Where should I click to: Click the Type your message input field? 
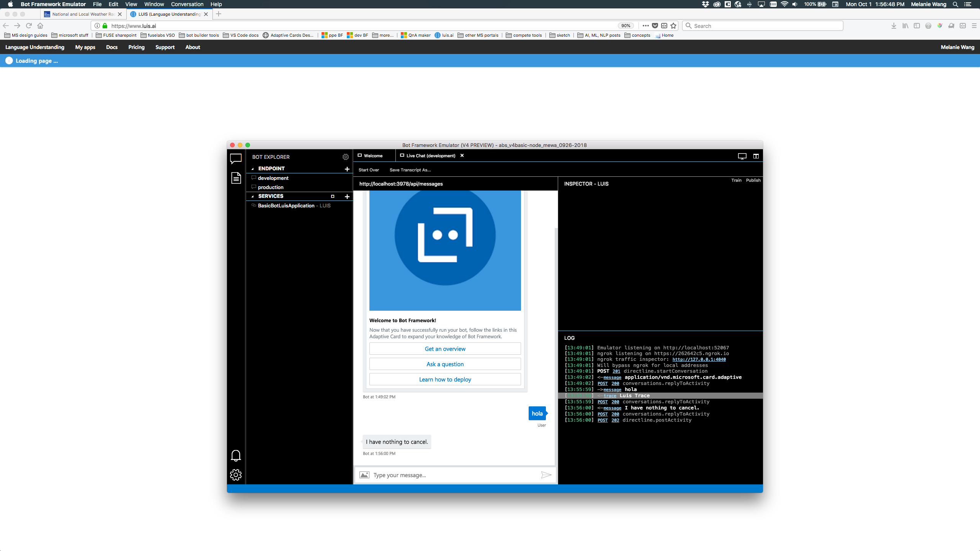click(x=452, y=475)
